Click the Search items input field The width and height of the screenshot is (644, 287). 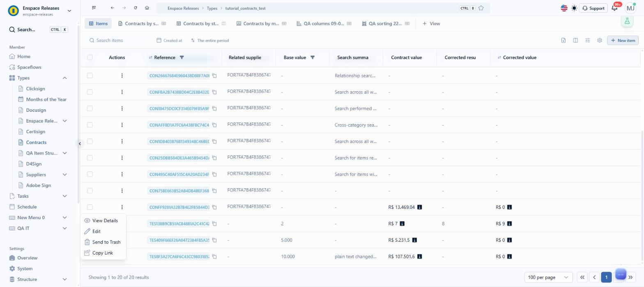[119, 40]
